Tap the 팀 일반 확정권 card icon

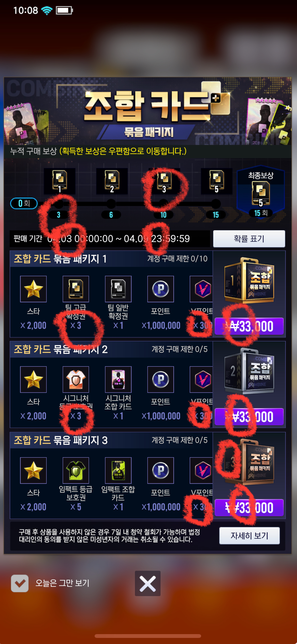click(118, 289)
